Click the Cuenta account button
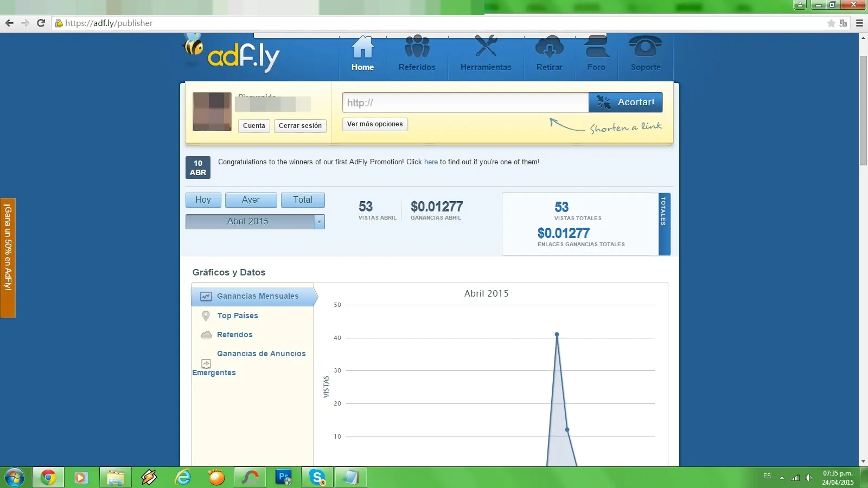868x488 pixels. [254, 126]
